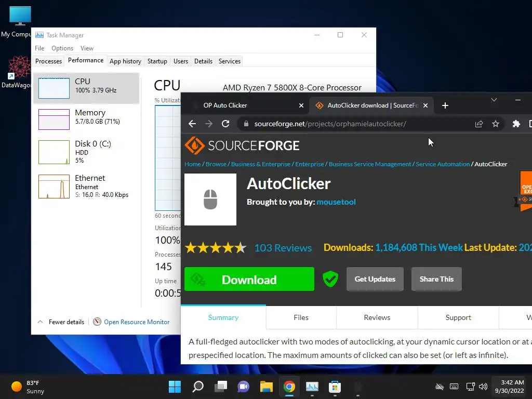Open the Windows Start menu

point(175,387)
